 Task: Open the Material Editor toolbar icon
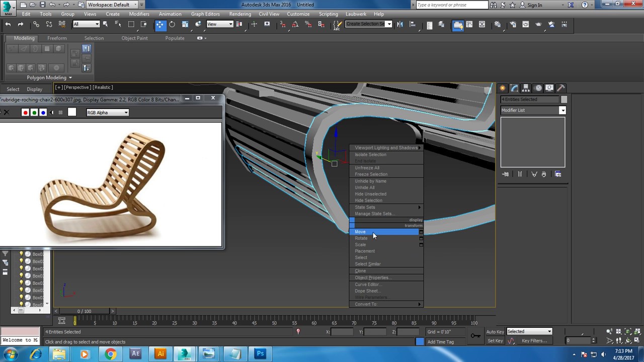click(x=498, y=25)
